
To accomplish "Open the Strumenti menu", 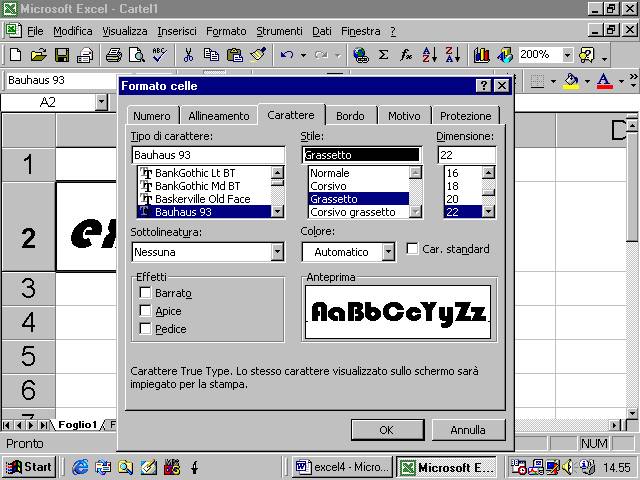I will click(x=279, y=31).
